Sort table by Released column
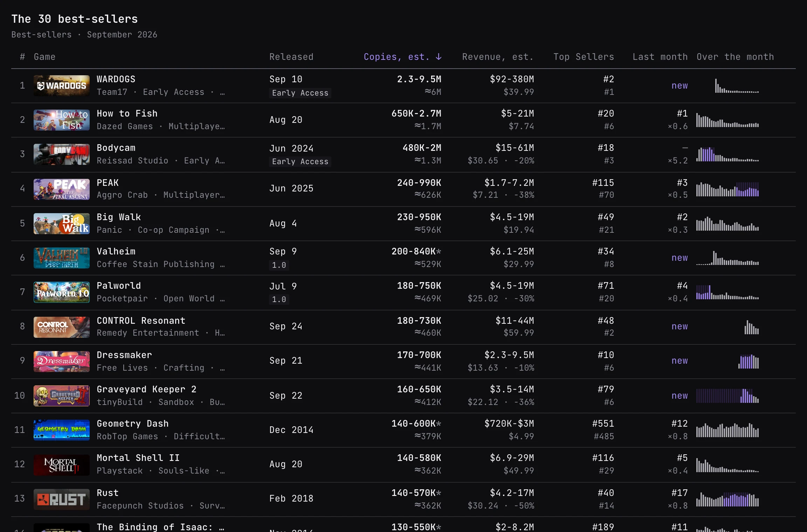 point(291,57)
